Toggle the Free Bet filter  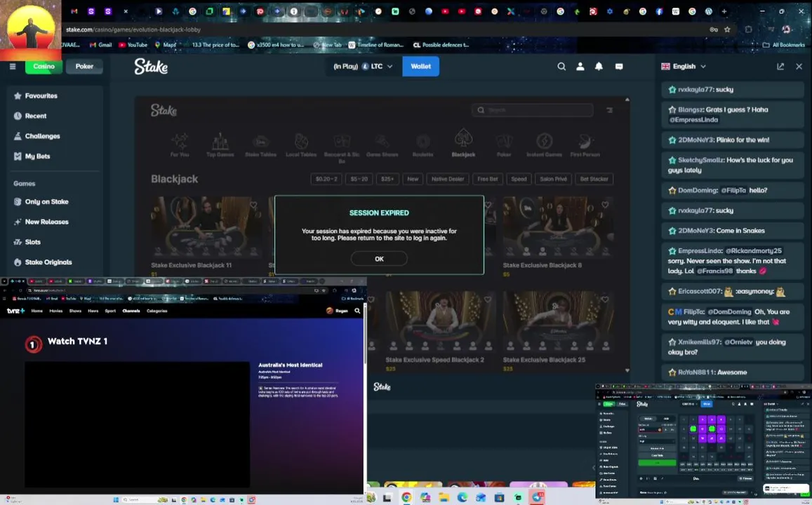[487, 179]
